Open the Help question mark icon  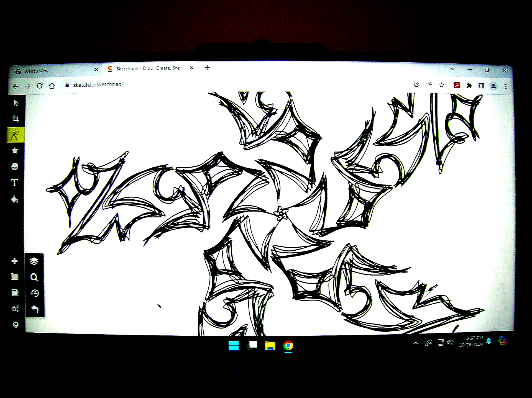16,325
